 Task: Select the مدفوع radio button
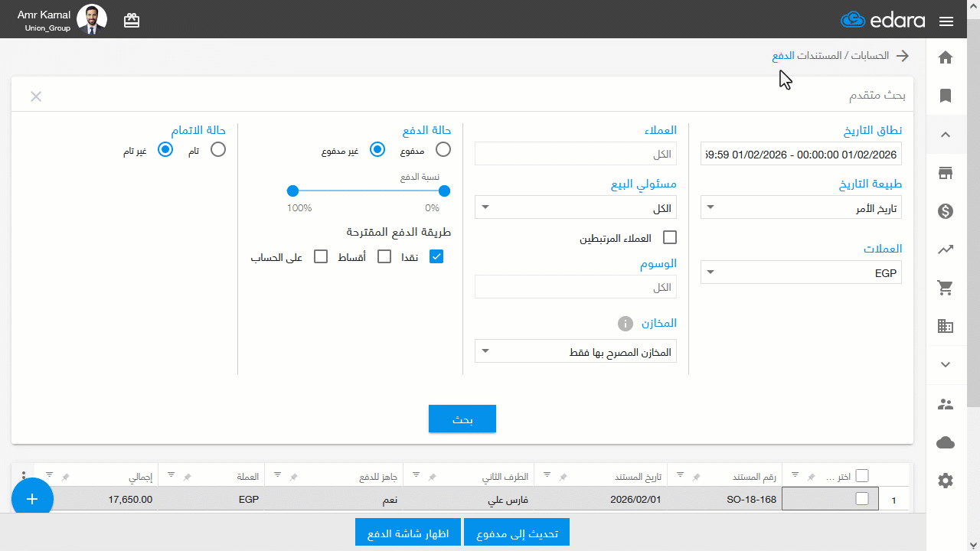coord(443,150)
